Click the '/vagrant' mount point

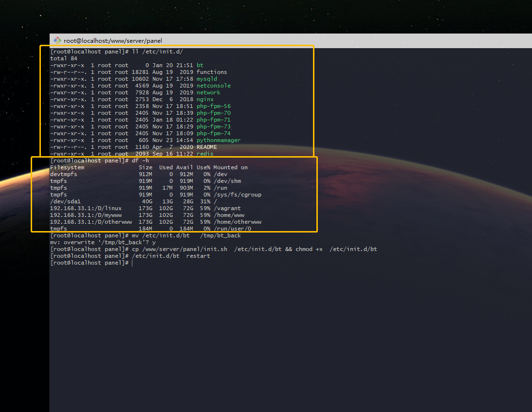[227, 208]
